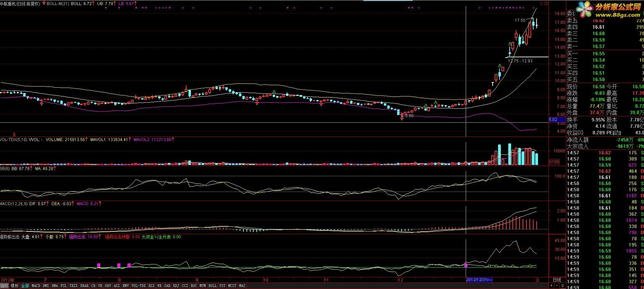
Task: Select the CCI indicator tab
Action: pyautogui.click(x=185, y=286)
